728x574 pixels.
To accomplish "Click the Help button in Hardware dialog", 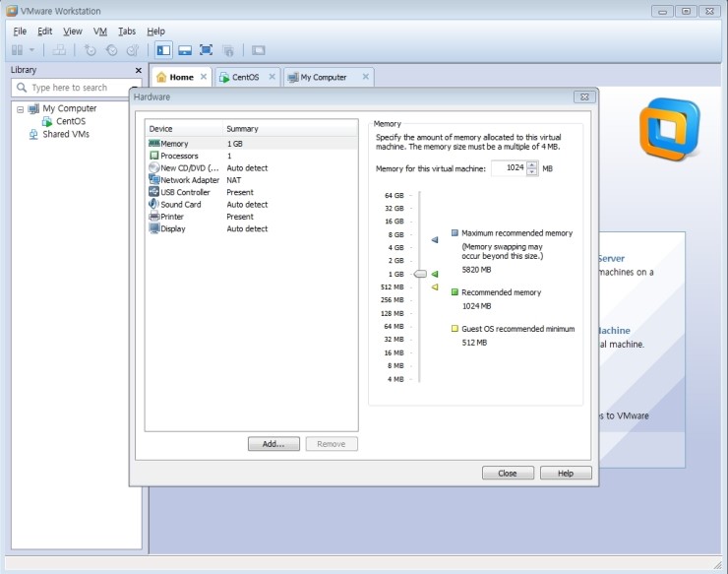I will coord(566,474).
